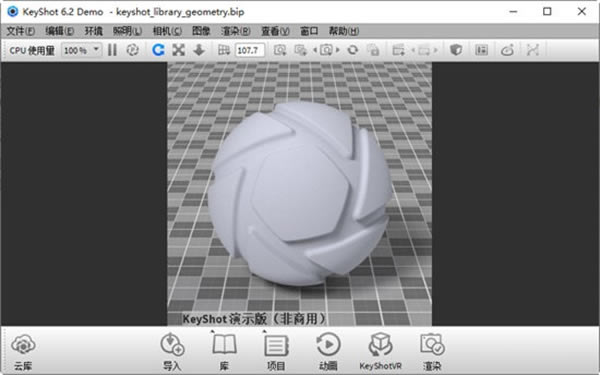The image size is (600, 375).
Task: Open the 查看 (View) menu
Action: [x=275, y=31]
